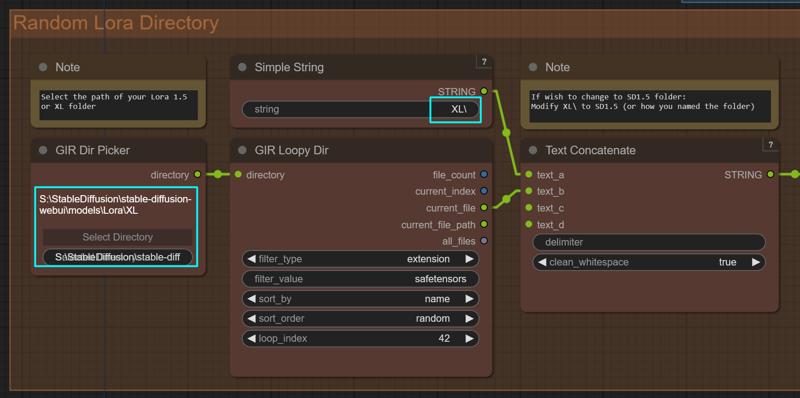Collapse the GIR Dir Picker node dot

(x=43, y=151)
